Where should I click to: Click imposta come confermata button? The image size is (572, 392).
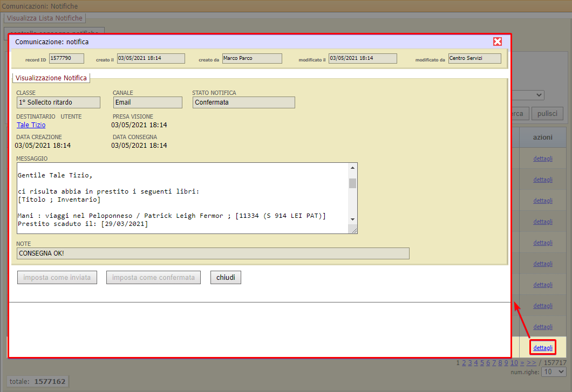(x=153, y=278)
